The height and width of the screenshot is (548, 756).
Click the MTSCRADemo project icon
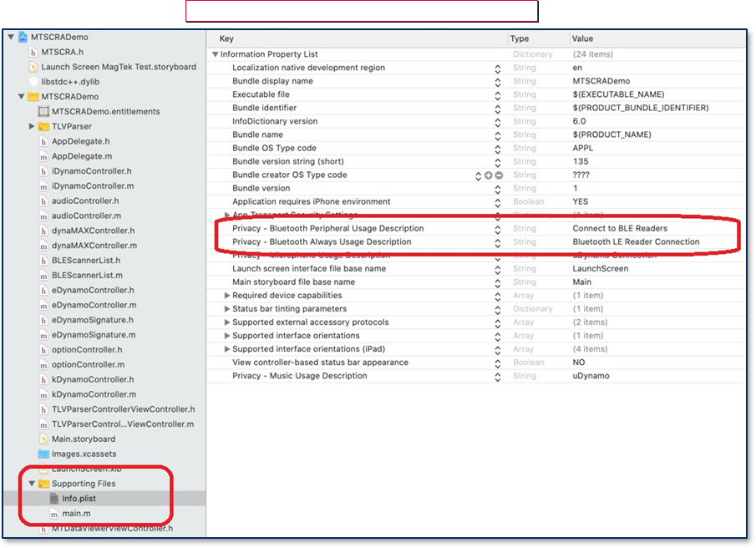pyautogui.click(x=23, y=37)
